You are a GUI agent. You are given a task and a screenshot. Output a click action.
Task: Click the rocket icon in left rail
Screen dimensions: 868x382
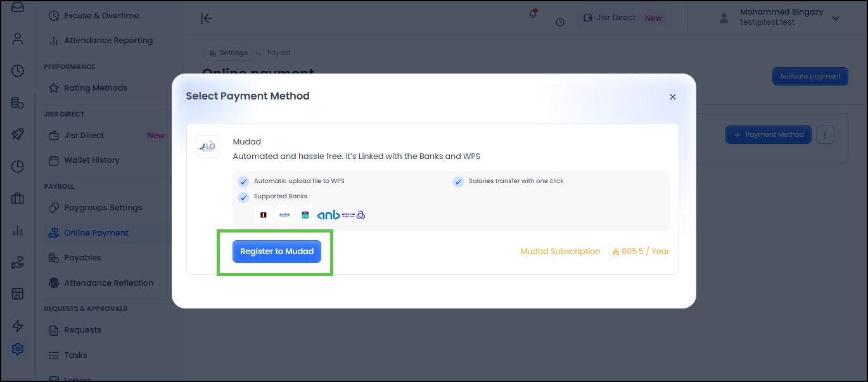pyautogui.click(x=18, y=134)
